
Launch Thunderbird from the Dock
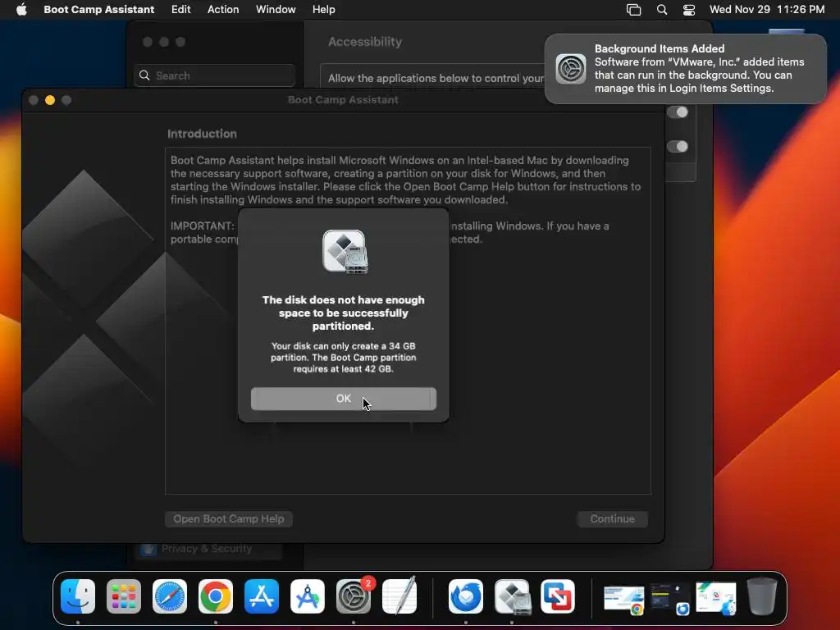click(466, 596)
